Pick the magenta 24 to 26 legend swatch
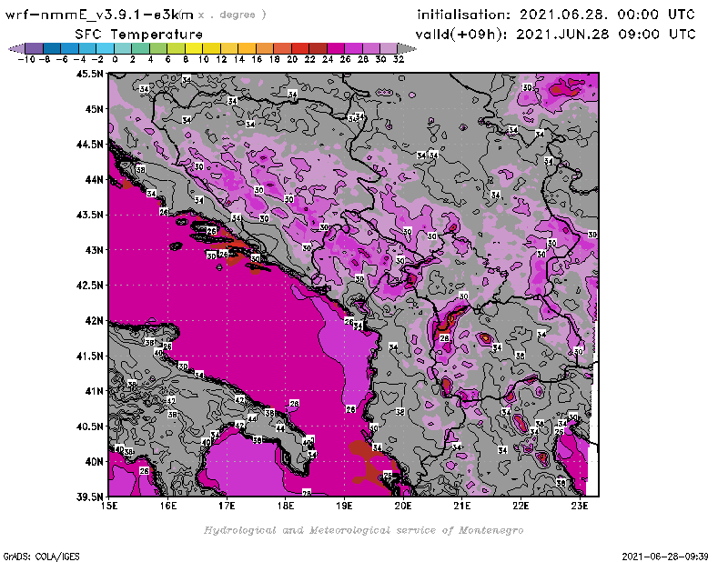This screenshot has height=562, width=728. (336, 49)
